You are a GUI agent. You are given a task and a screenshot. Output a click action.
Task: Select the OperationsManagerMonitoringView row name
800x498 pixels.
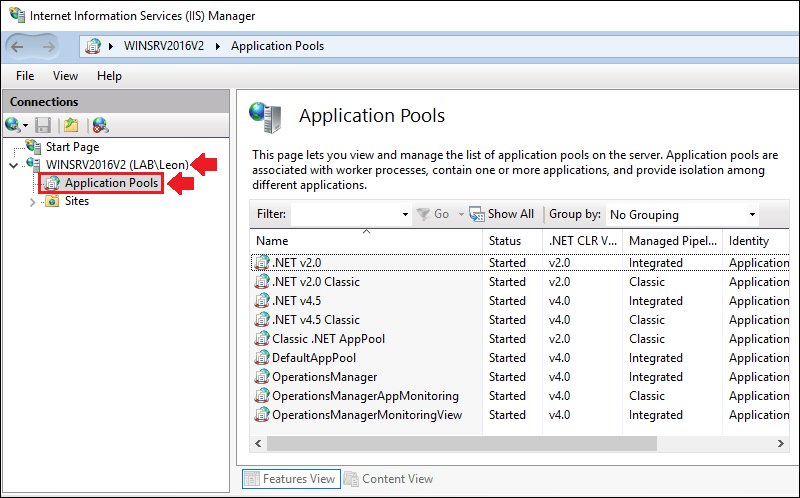tap(367, 415)
